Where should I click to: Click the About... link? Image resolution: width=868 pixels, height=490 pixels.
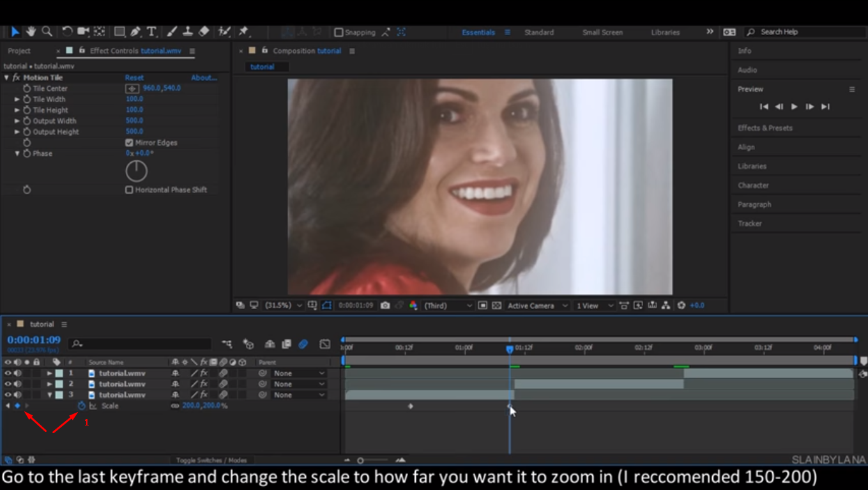point(204,78)
